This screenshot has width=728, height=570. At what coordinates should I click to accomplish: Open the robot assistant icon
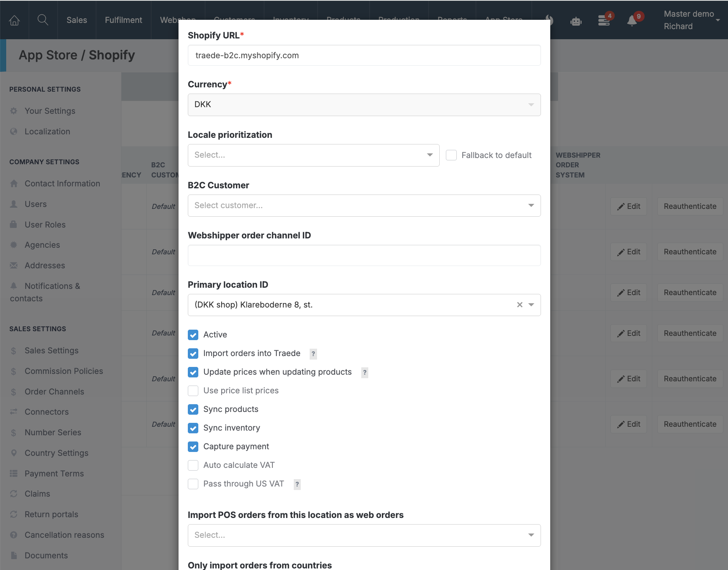pos(576,21)
